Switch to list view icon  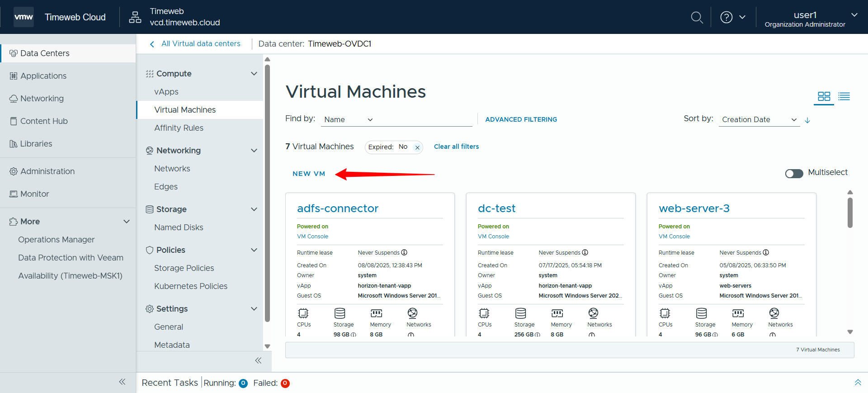[x=844, y=96]
